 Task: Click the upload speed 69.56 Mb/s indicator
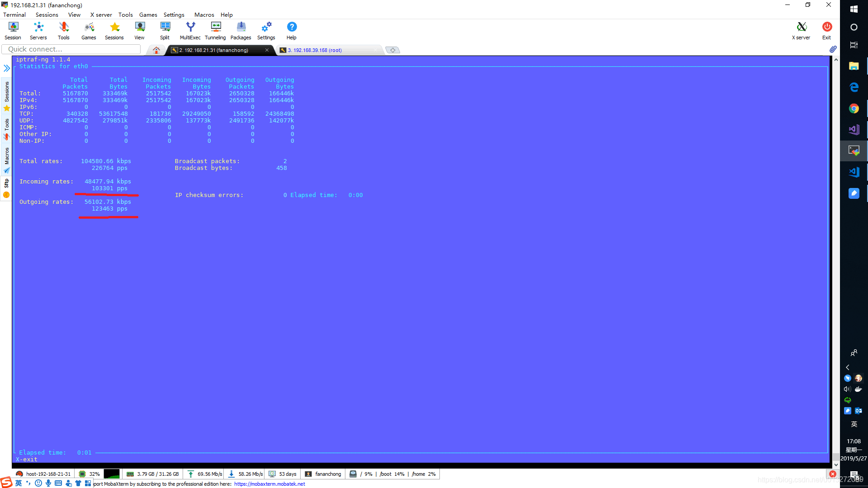[x=205, y=474]
